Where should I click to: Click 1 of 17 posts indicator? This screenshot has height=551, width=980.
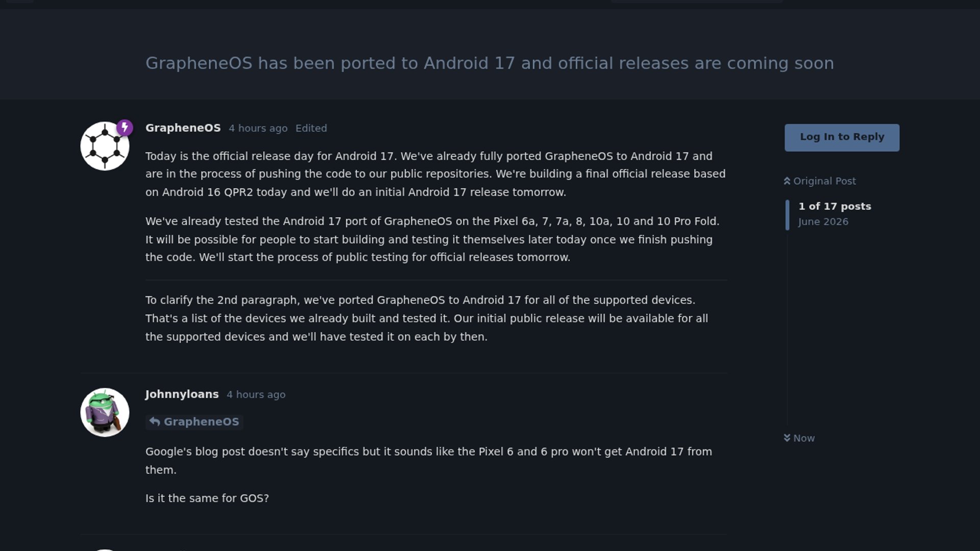tap(835, 206)
